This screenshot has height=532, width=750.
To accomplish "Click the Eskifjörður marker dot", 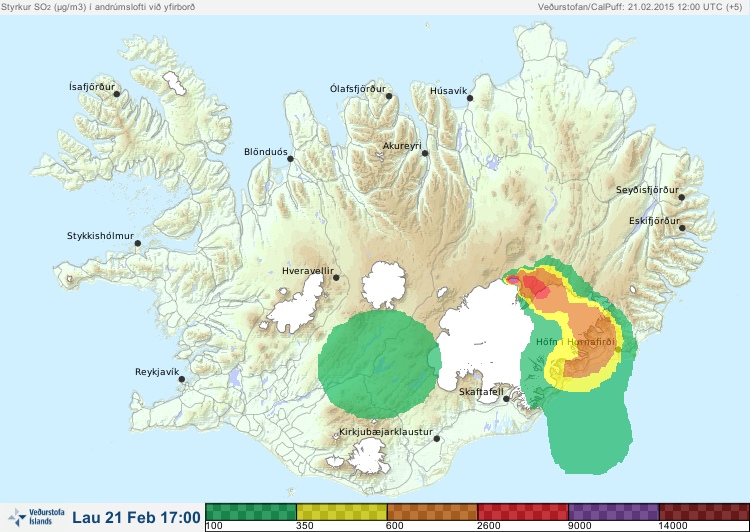I will click(682, 228).
